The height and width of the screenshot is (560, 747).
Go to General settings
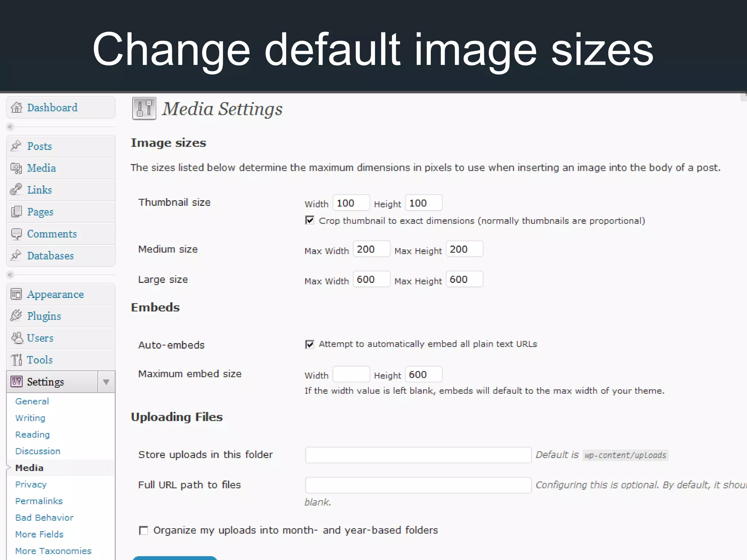tap(32, 401)
